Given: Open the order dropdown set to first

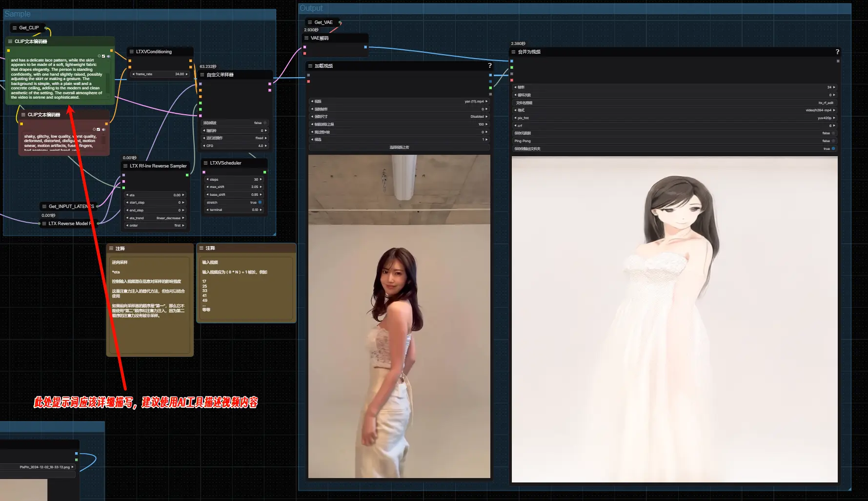Looking at the screenshot, I should pyautogui.click(x=155, y=226).
